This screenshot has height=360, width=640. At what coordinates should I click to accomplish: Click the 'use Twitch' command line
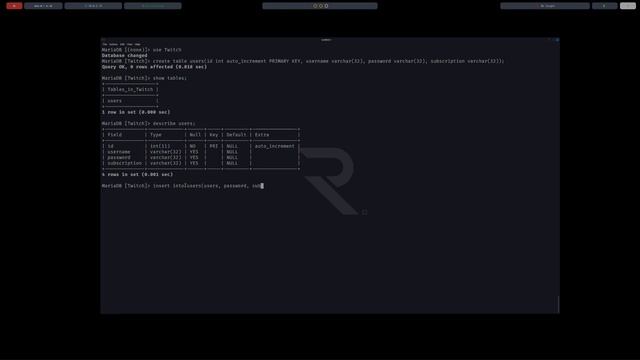(142, 50)
